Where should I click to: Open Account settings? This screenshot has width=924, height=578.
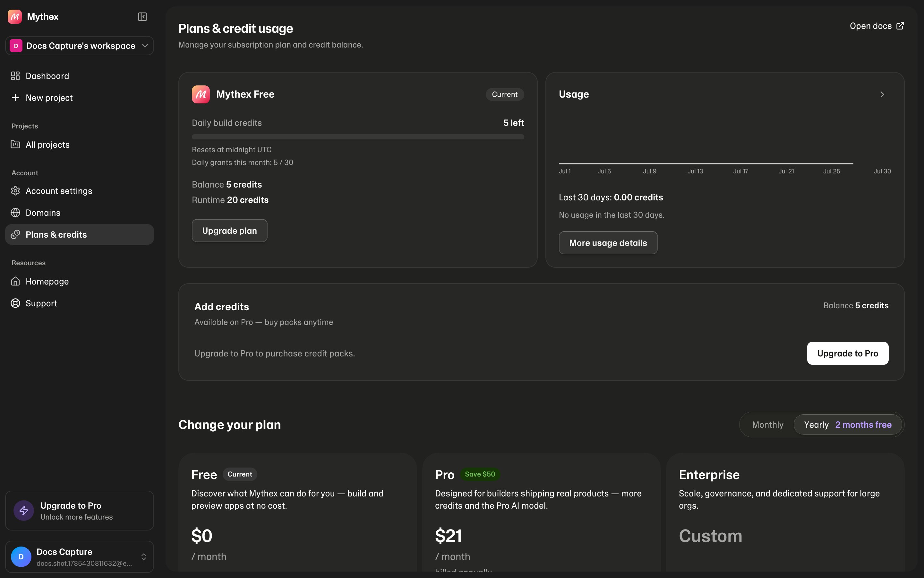[x=80, y=191]
